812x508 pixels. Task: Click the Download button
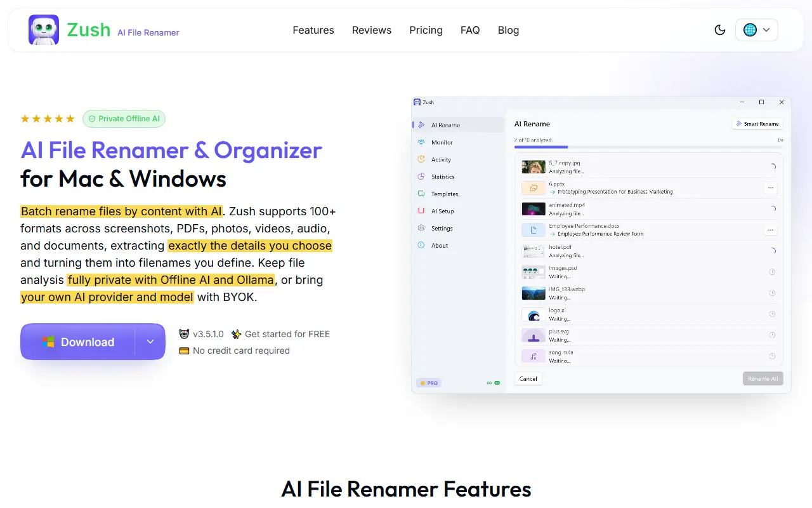pos(78,342)
